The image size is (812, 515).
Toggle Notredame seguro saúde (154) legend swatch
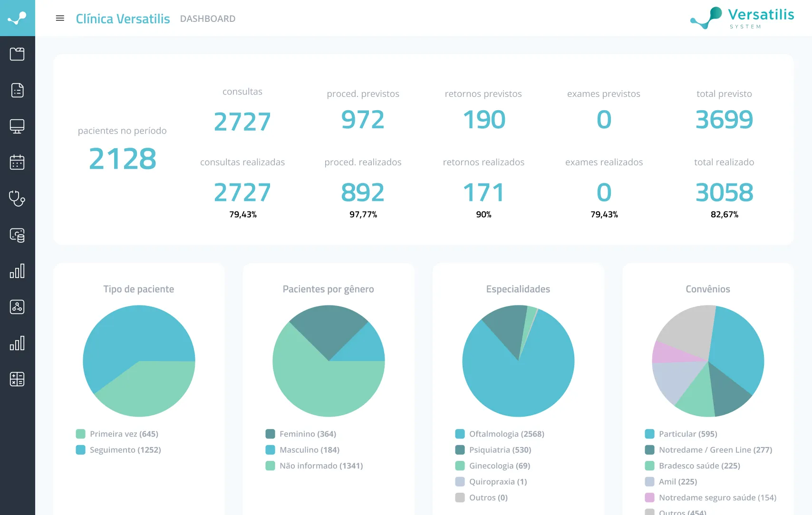click(x=649, y=497)
